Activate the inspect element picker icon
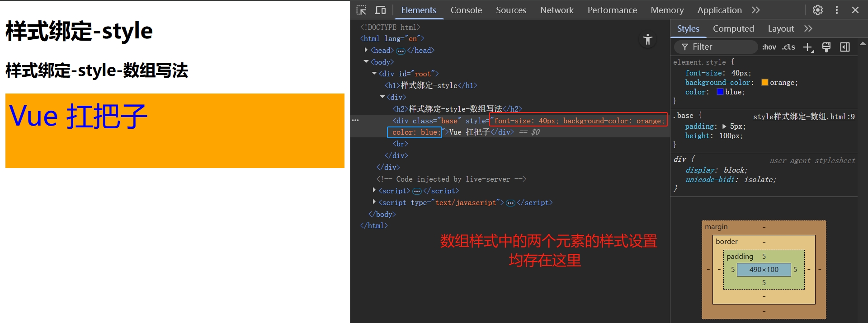This screenshot has height=323, width=868. tap(361, 10)
